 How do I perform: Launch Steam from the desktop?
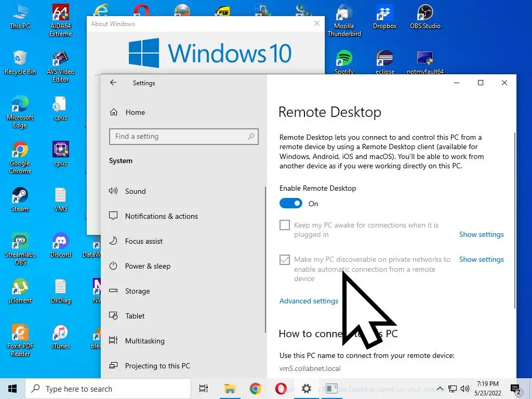click(x=20, y=200)
